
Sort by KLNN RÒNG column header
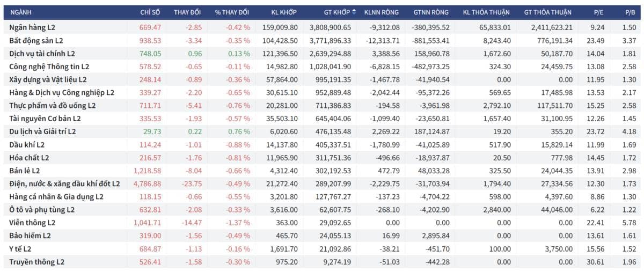pos(380,12)
